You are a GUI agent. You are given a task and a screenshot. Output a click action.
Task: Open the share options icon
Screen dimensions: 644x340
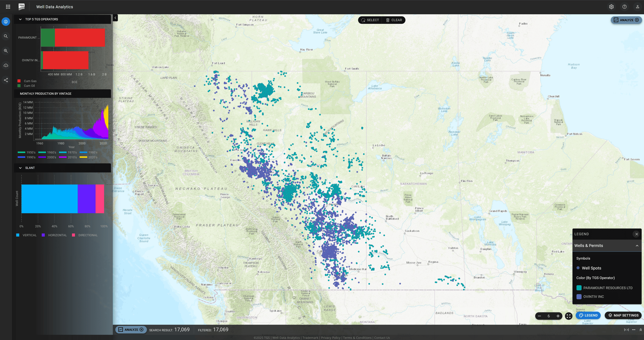pyautogui.click(x=6, y=80)
